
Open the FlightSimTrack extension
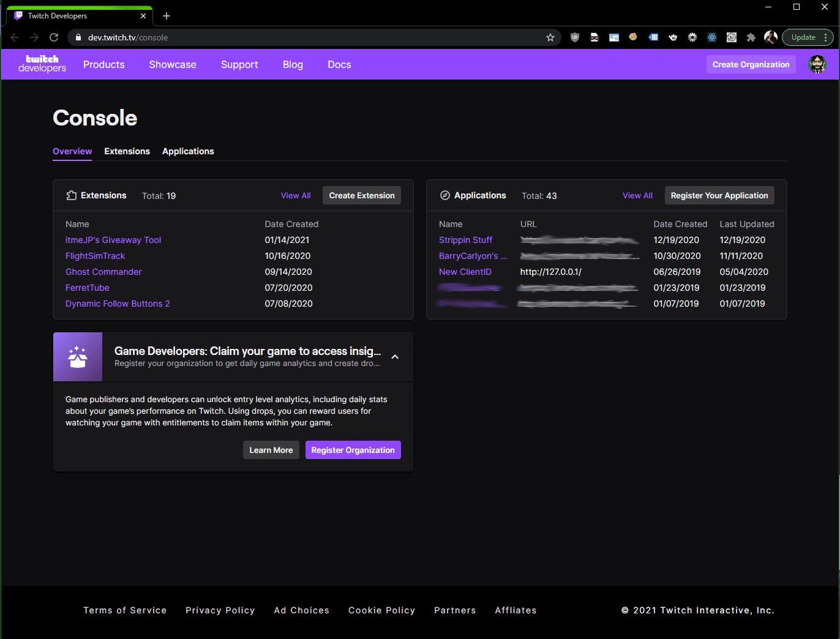pyautogui.click(x=95, y=256)
